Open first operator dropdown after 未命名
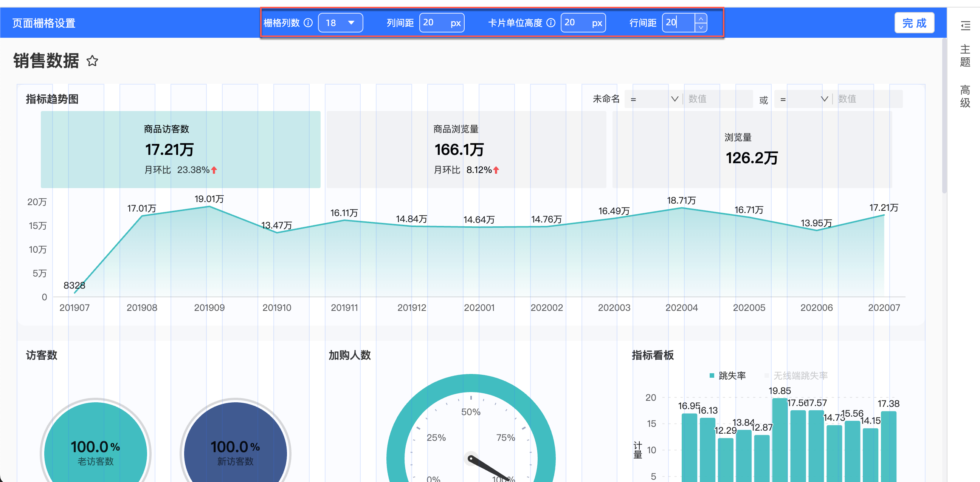980x482 pixels. (x=654, y=99)
